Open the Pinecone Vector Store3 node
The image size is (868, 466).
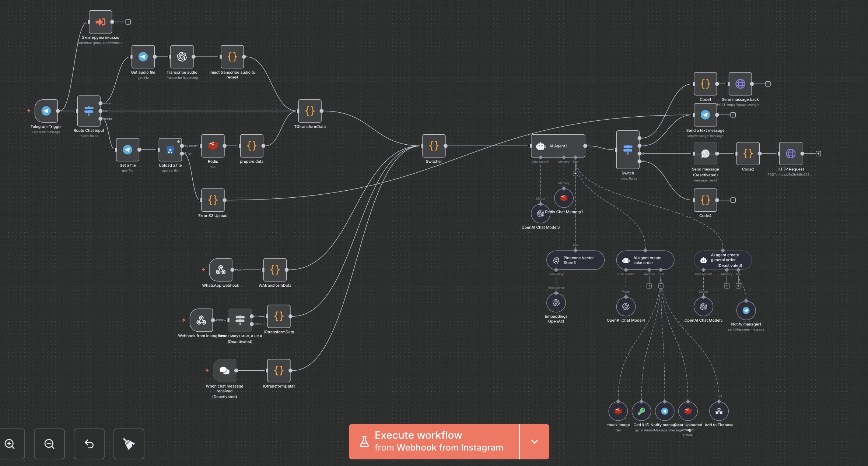click(575, 260)
